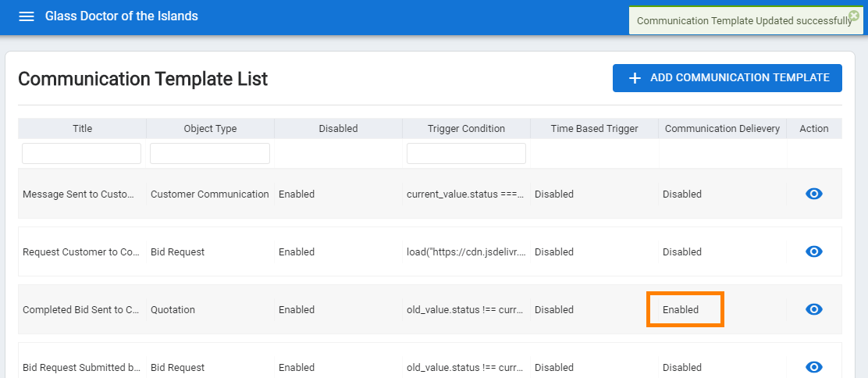Click Disabled column value in Bid Request Submitted row
Viewport: 868px width, 378px height.
pos(296,367)
